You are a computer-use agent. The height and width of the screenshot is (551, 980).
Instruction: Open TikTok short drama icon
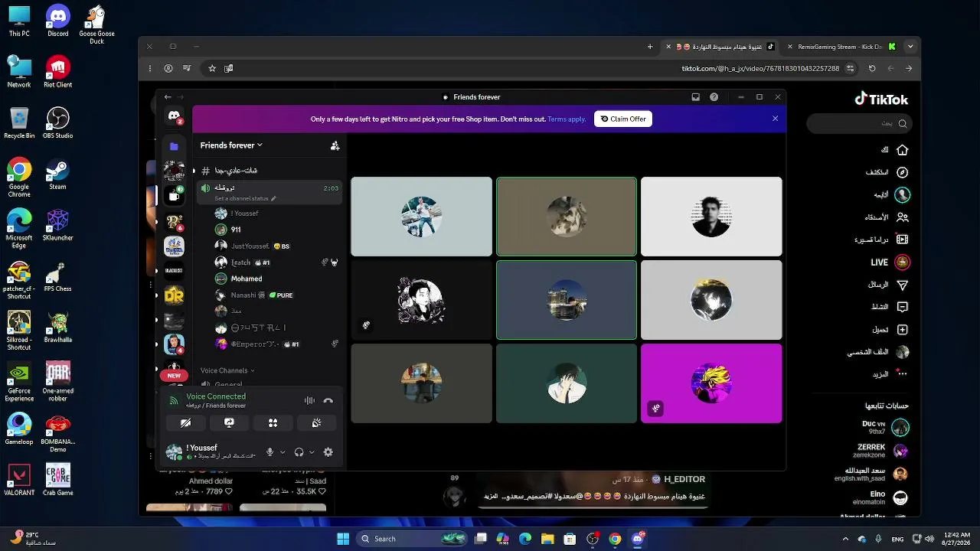click(902, 240)
